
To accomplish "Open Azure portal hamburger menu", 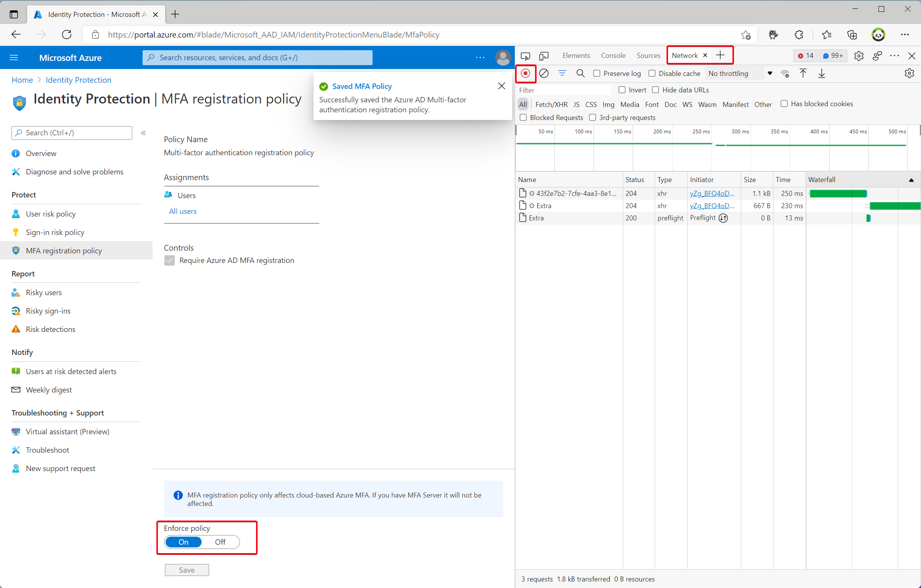I will click(14, 57).
